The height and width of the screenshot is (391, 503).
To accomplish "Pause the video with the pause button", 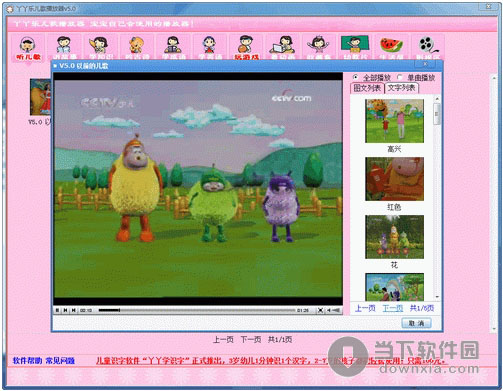I will [x=57, y=310].
